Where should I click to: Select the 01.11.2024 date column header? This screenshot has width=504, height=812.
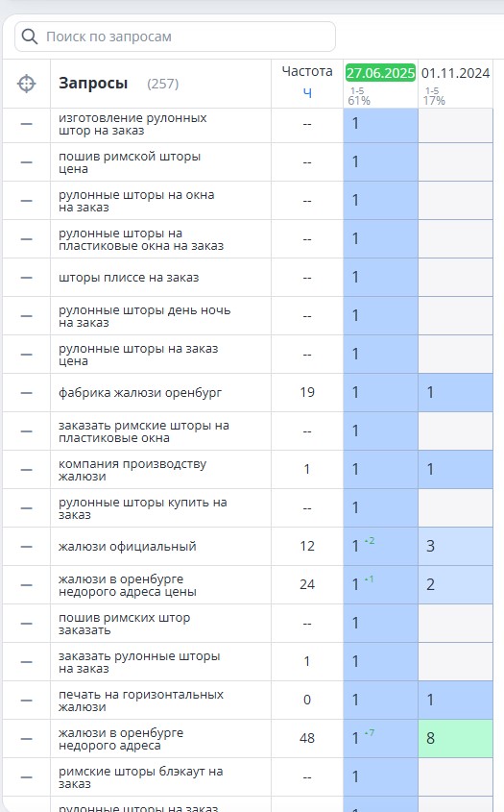click(455, 73)
